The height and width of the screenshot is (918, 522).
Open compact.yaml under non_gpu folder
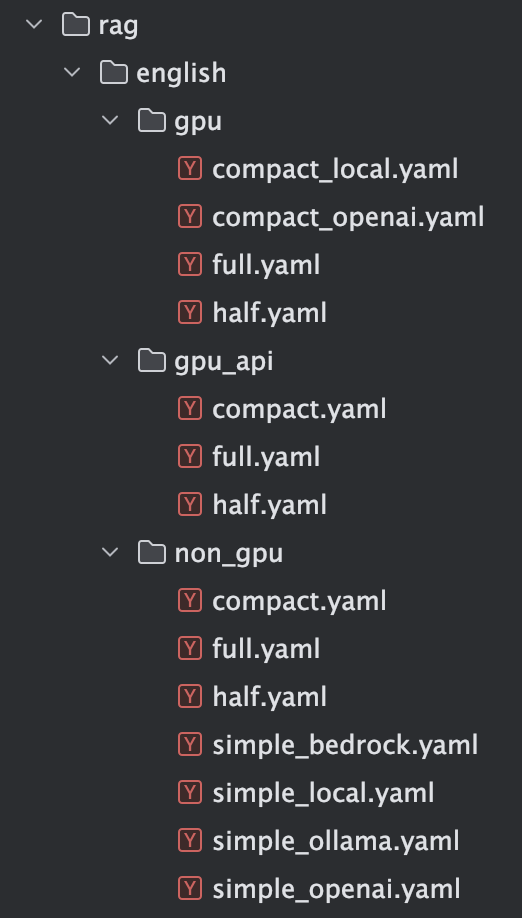pyautogui.click(x=299, y=602)
